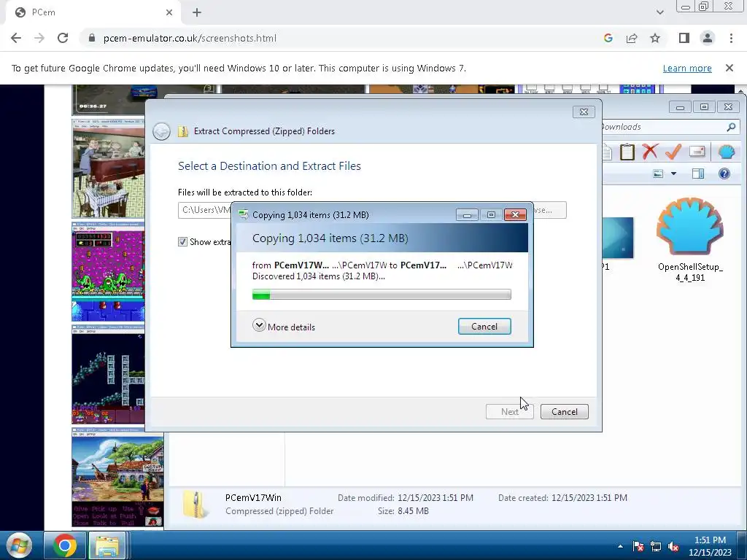Open the Windows Start button
747x560 pixels.
(19, 545)
